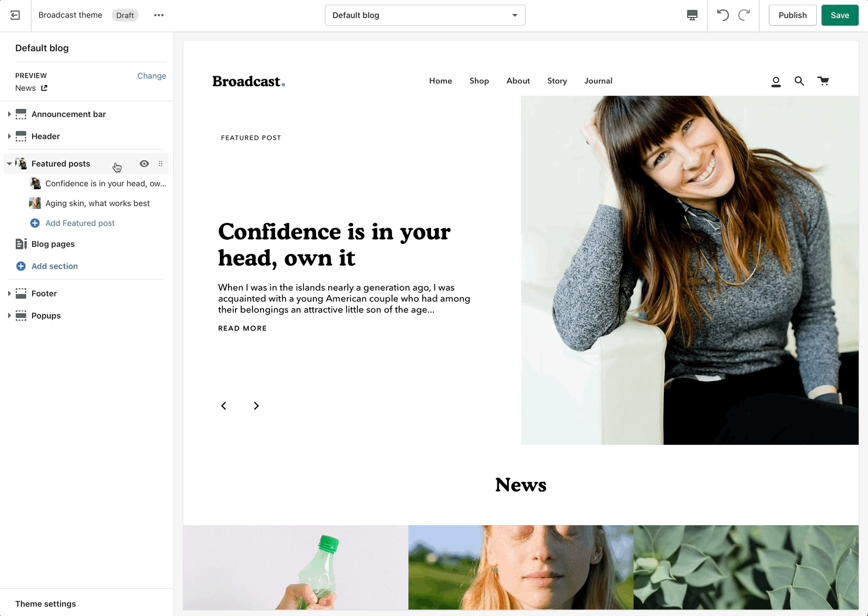Expand the Announcement bar section

pos(9,114)
